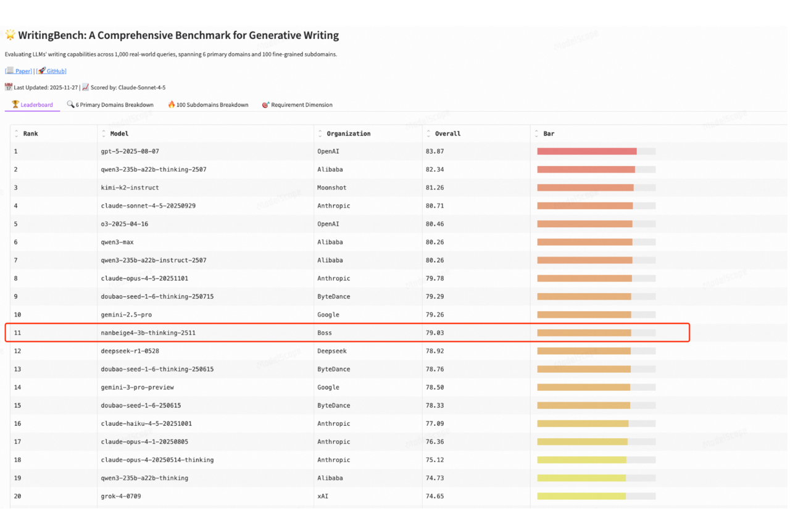Click the yellow score bar for grok-4-0709

[x=581, y=496]
